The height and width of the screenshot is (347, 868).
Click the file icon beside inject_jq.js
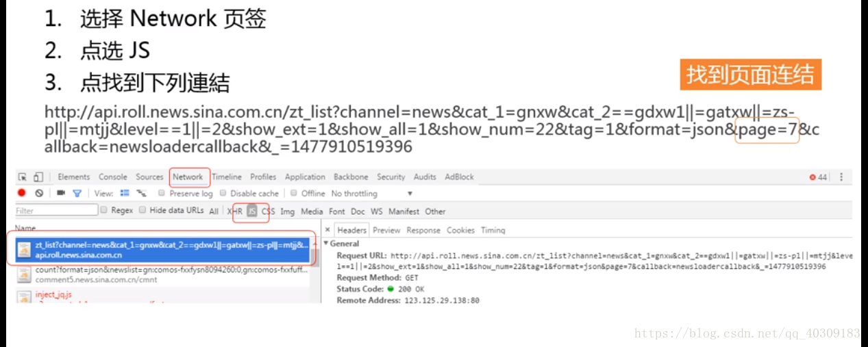point(25,298)
